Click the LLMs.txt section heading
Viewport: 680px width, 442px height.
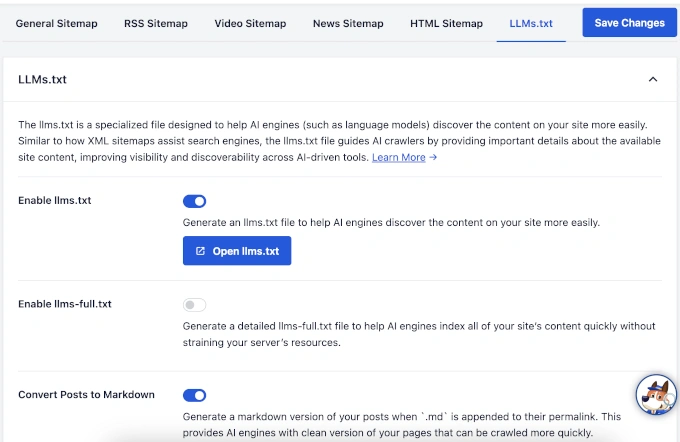pyautogui.click(x=43, y=79)
